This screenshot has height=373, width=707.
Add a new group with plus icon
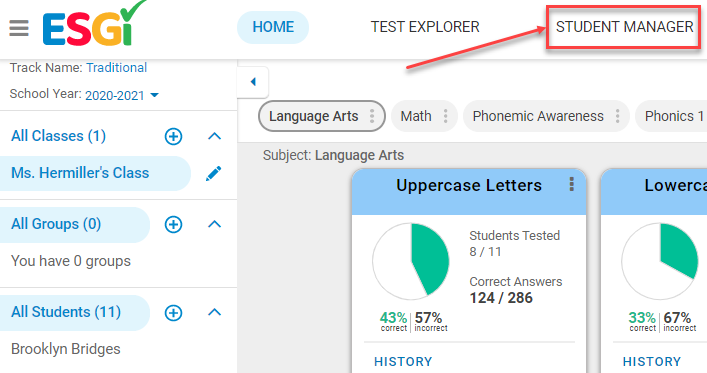tap(174, 224)
